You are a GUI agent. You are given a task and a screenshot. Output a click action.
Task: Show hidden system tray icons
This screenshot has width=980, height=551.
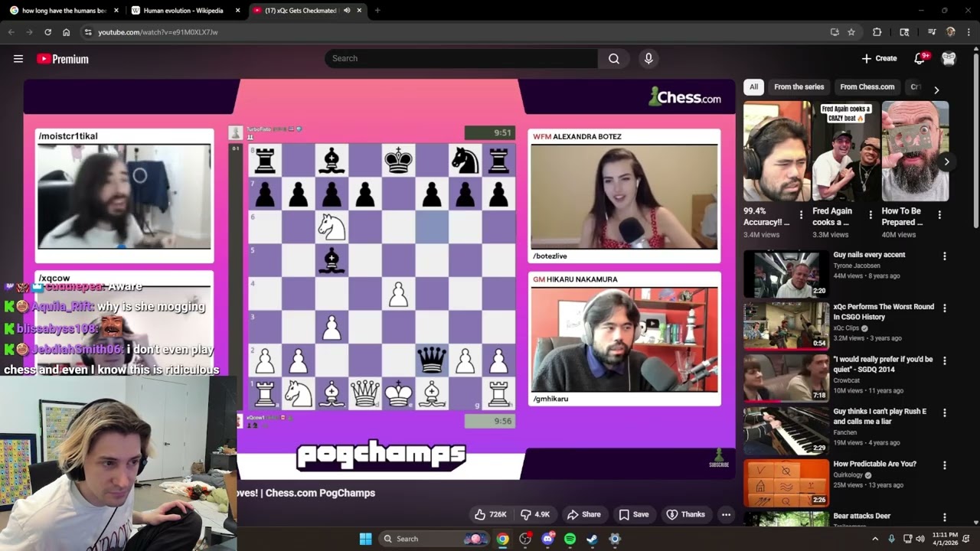tap(875, 539)
